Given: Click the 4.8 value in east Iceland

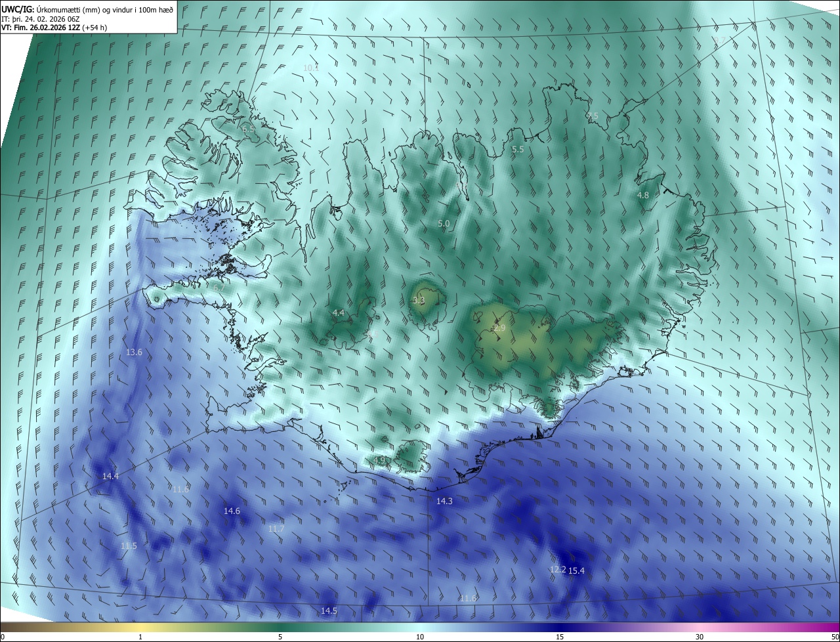Looking at the screenshot, I should pos(643,195).
